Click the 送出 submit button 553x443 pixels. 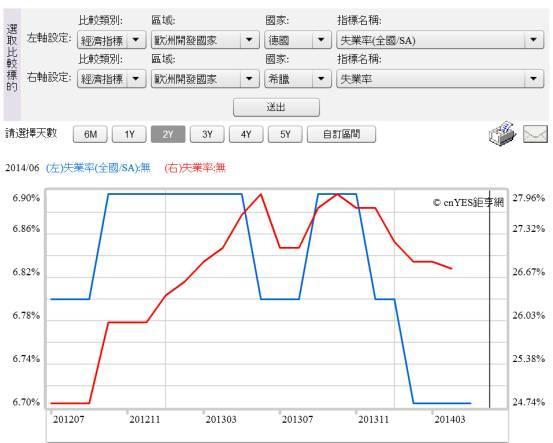point(276,107)
